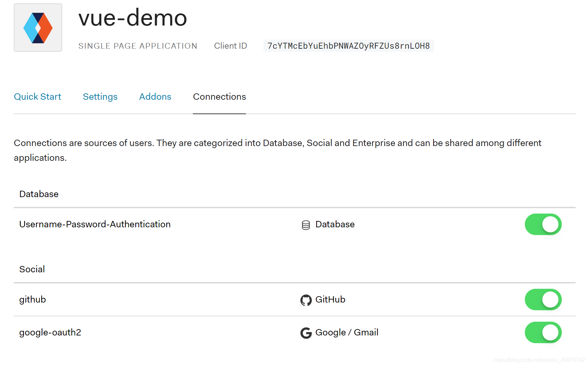588x366 pixels.
Task: Click the vue-demo application logo
Action: pos(38,28)
